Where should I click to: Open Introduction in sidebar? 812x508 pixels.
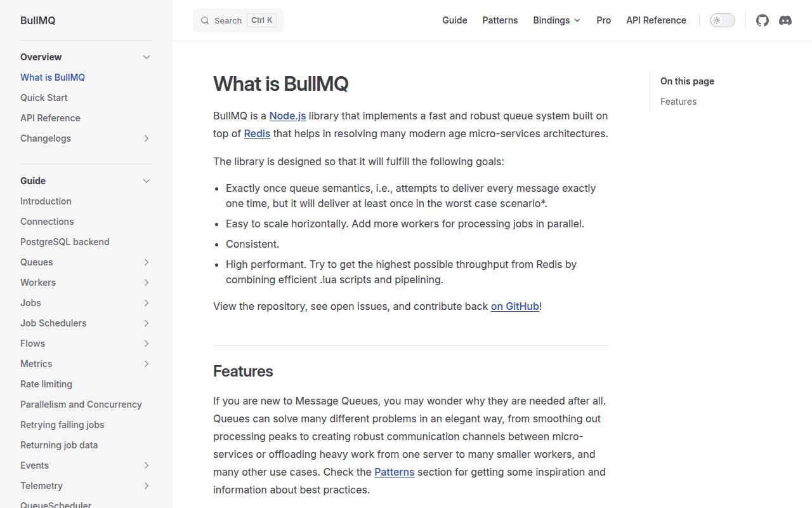pos(46,201)
